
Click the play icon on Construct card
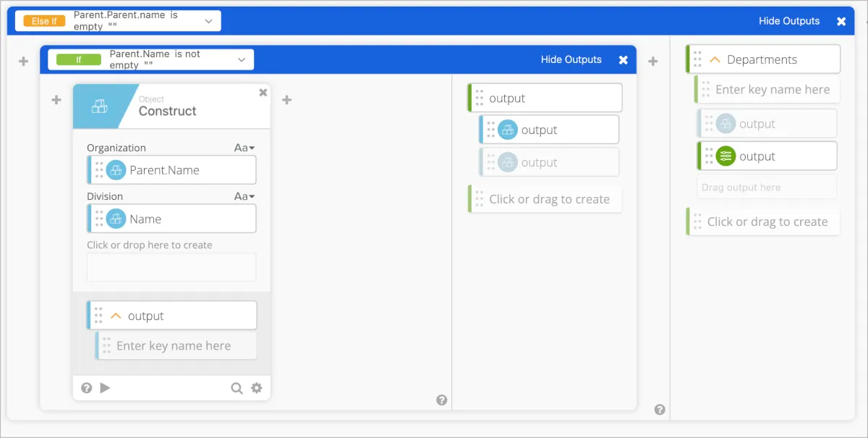(105, 388)
